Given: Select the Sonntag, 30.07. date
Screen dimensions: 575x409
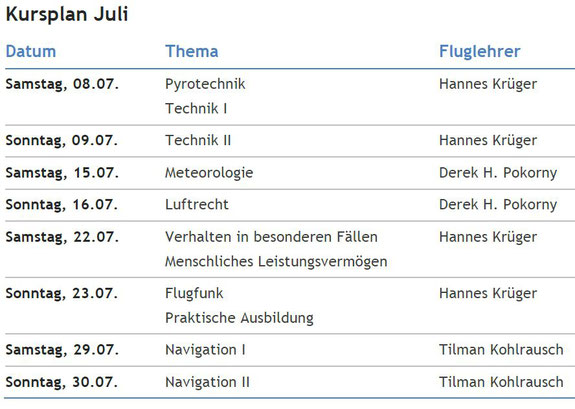Looking at the screenshot, I should tap(62, 382).
